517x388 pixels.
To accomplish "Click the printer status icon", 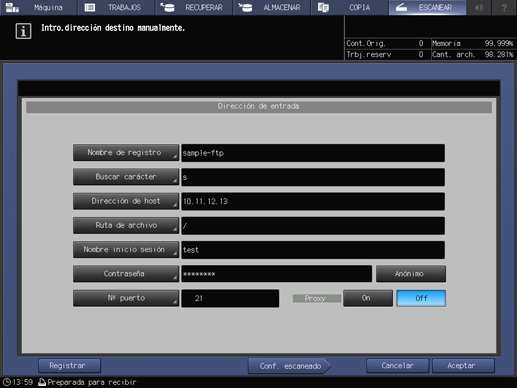I will [42, 382].
